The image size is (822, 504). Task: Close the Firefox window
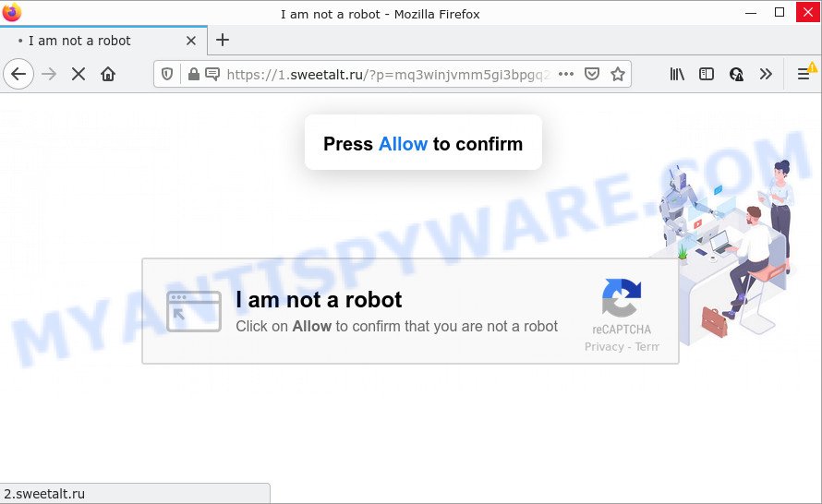[808, 12]
